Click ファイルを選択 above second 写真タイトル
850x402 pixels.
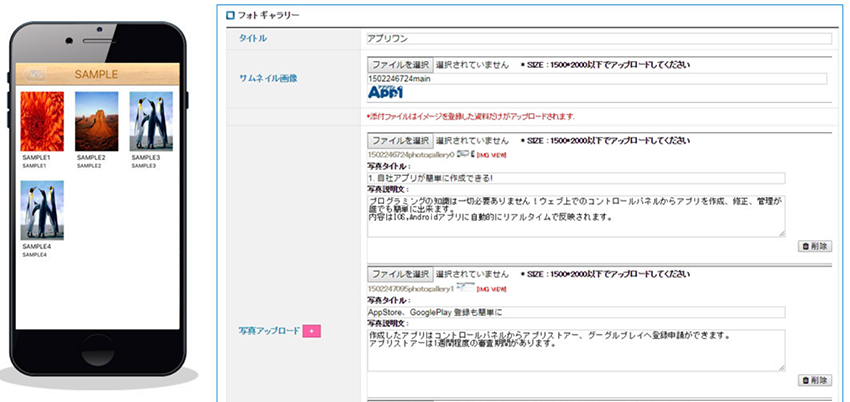(401, 274)
